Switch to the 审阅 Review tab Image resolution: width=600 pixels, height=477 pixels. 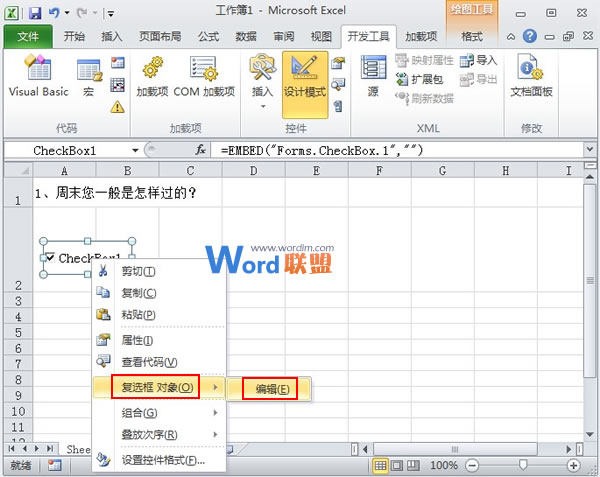(x=284, y=37)
